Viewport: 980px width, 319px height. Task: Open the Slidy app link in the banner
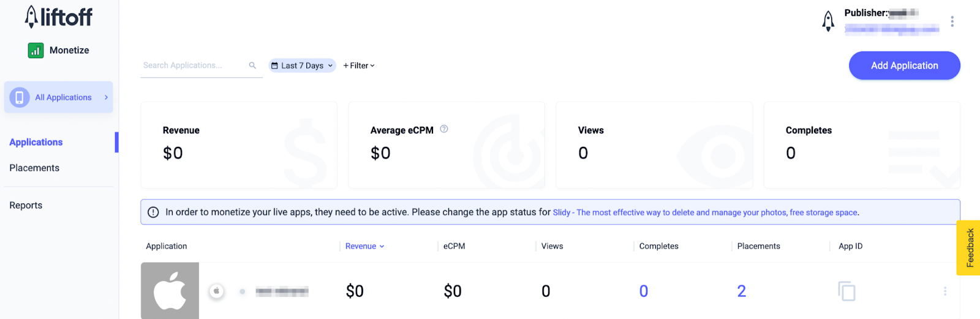tap(704, 212)
